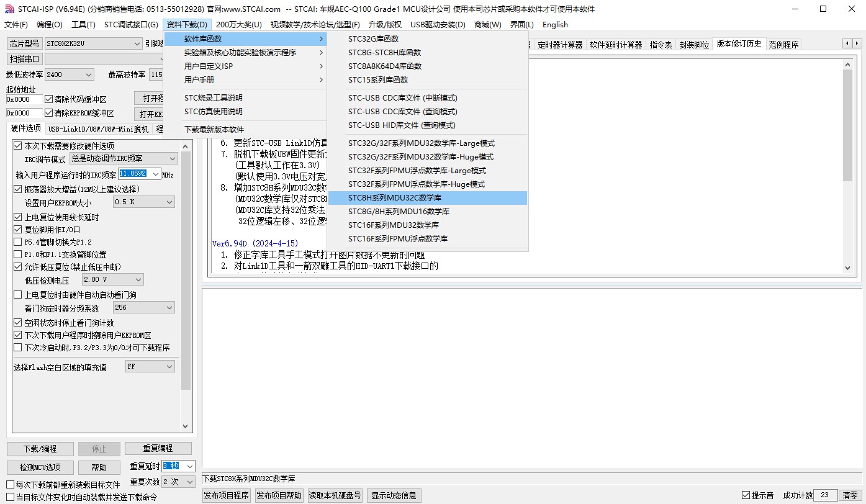
Task: Click the STCAI-ISP app icon in title bar
Action: 9,9
